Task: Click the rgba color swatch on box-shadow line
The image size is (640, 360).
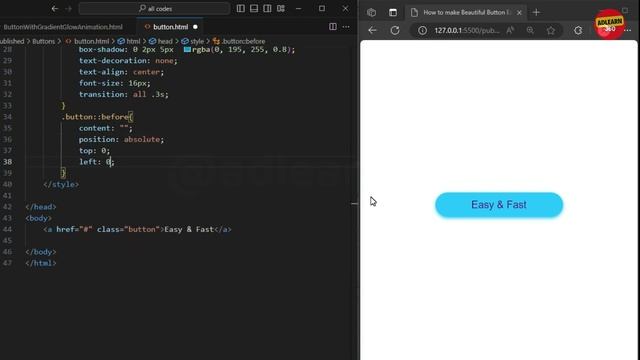Action: pyautogui.click(x=187, y=49)
